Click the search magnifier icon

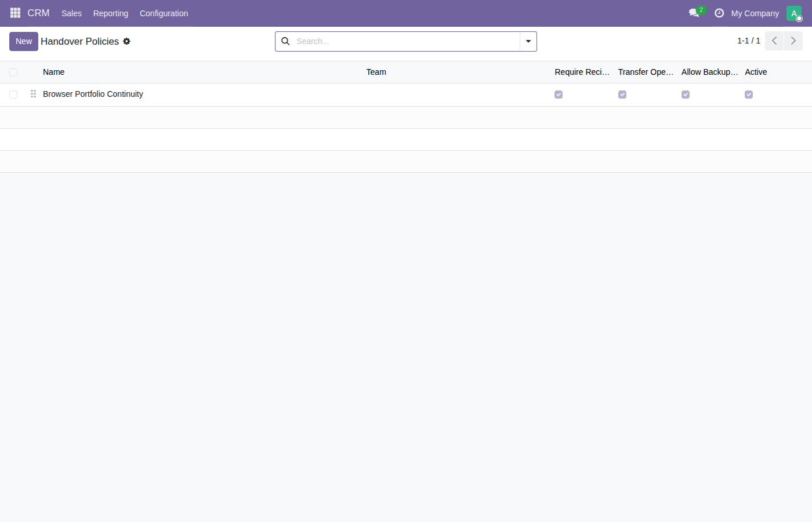click(285, 41)
